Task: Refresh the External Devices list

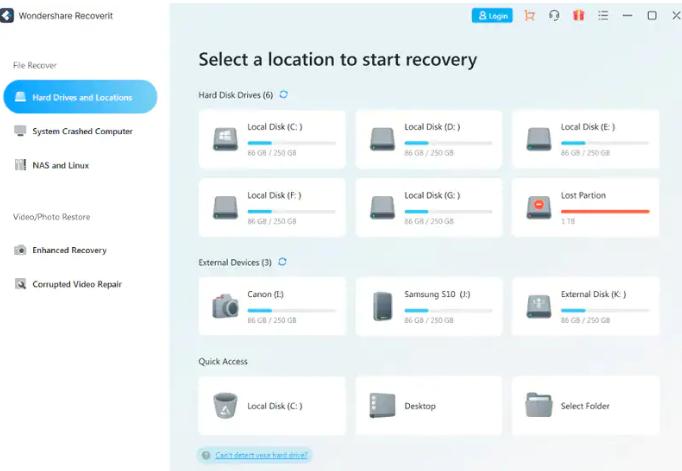Action: pyautogui.click(x=283, y=262)
